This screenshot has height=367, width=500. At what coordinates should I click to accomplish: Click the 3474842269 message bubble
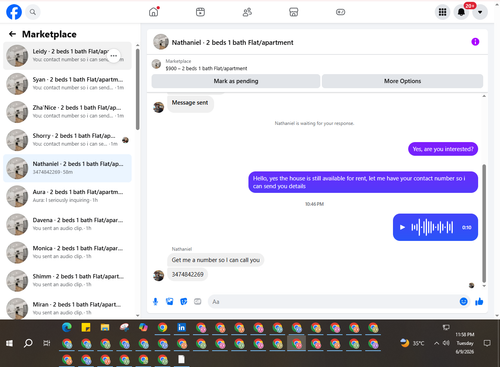pyautogui.click(x=188, y=274)
